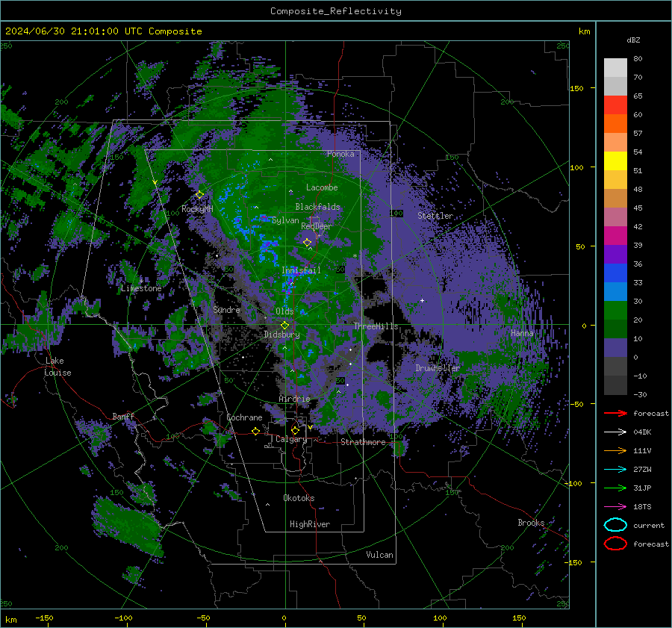This screenshot has width=672, height=628.
Task: Click the red forecast ellipse icon
Action: click(615, 544)
